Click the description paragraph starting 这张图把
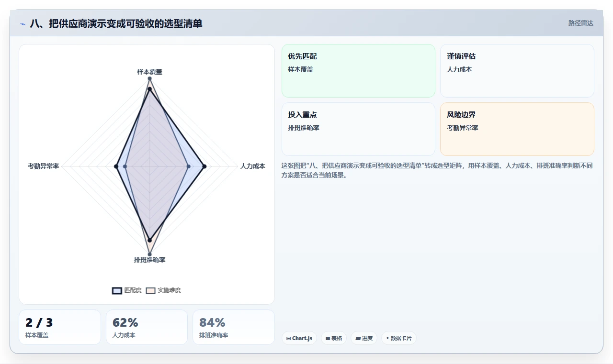The image size is (613, 364). [x=437, y=170]
